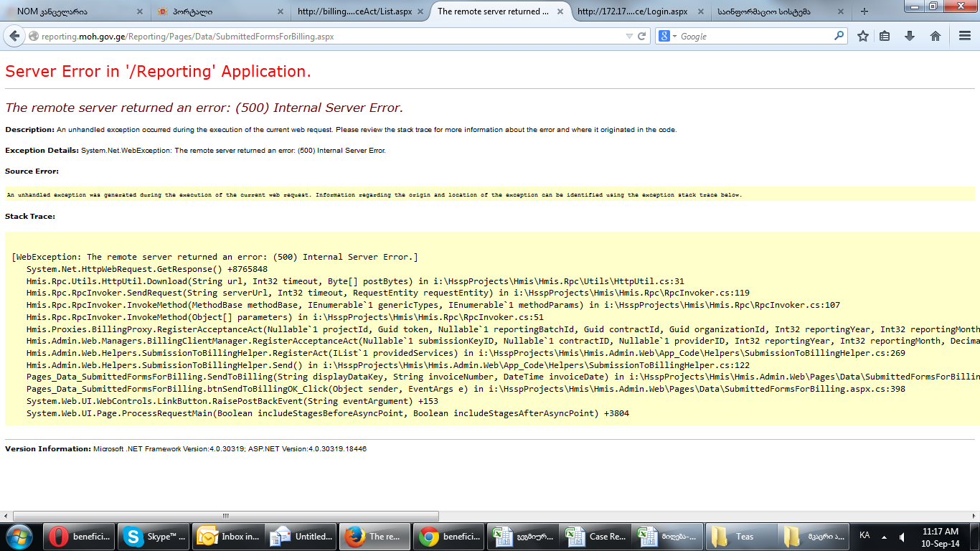Close the Login.aspx tab

[700, 11]
